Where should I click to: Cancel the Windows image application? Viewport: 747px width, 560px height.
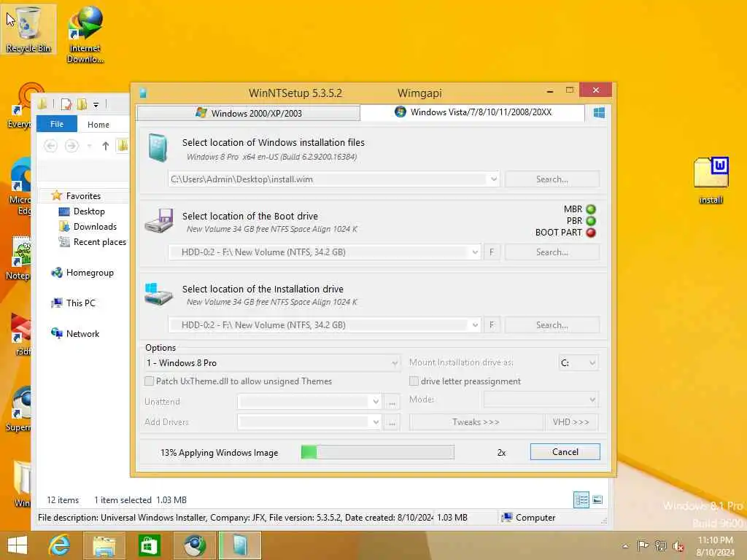[565, 452]
